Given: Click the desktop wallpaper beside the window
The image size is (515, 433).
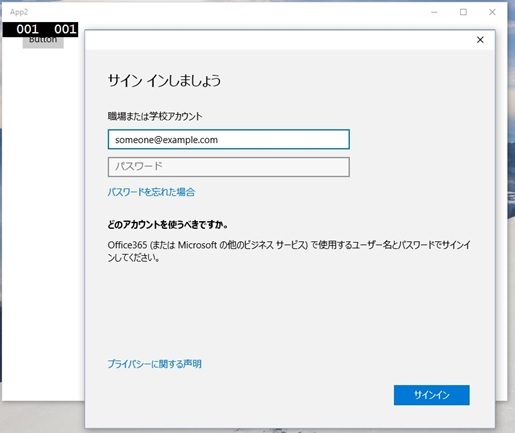Looking at the screenshot, I should coord(511,233).
